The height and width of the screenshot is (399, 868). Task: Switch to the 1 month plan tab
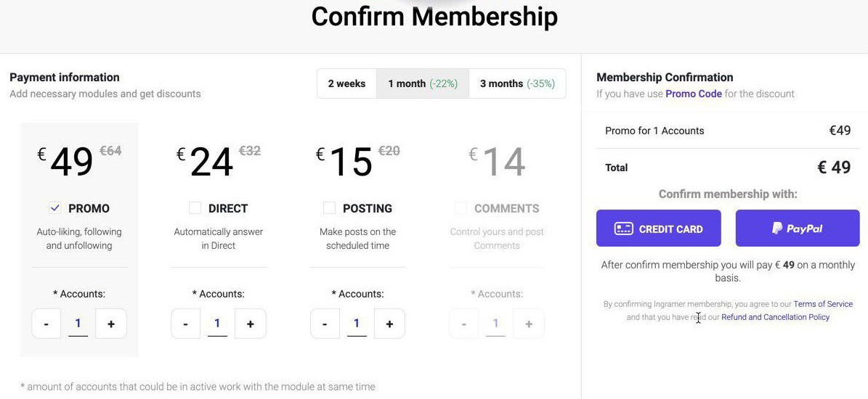pyautogui.click(x=423, y=83)
